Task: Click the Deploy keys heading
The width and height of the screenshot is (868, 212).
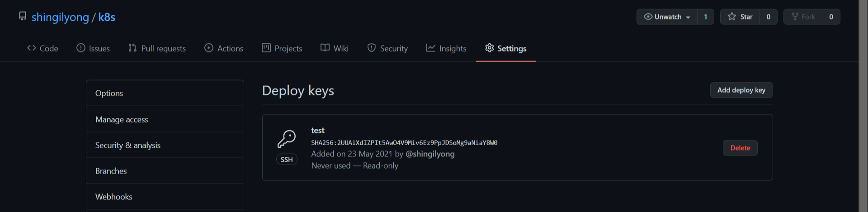Action: (298, 90)
